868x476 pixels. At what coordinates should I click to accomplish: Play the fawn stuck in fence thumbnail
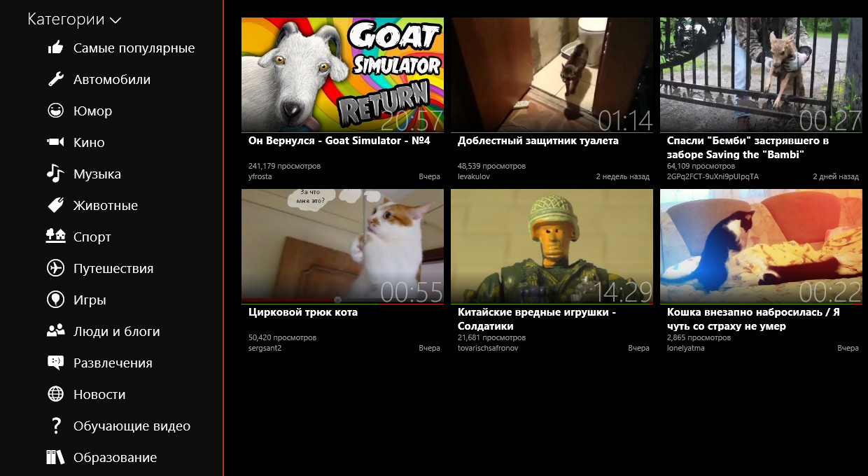(761, 75)
